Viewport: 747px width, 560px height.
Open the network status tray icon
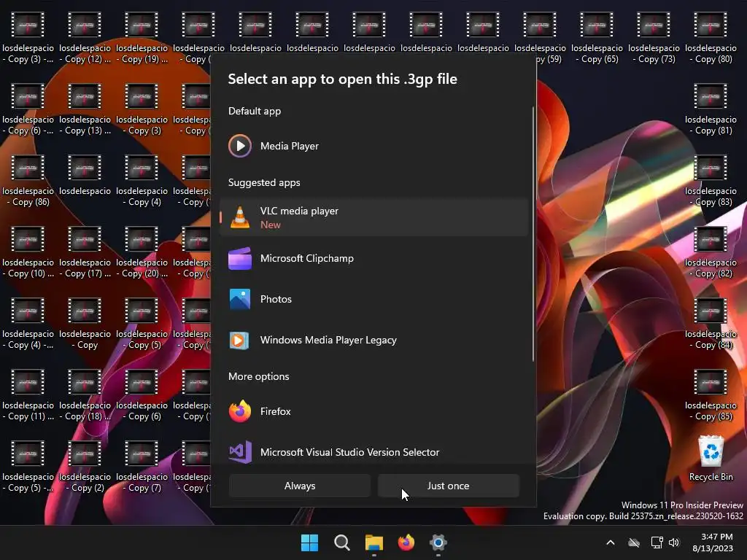coord(657,542)
